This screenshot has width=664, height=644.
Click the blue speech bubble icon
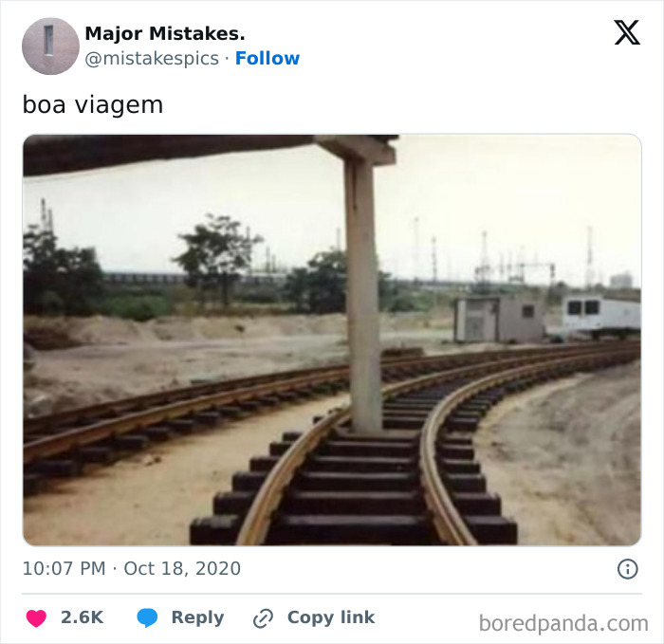pyautogui.click(x=147, y=618)
